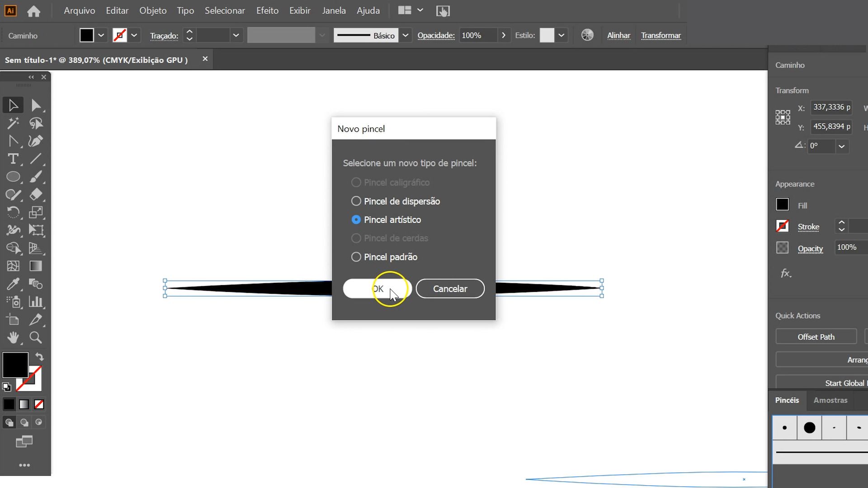Screen dimensions: 868x488
Task: Select the Free Transform tool
Action: tap(36, 230)
